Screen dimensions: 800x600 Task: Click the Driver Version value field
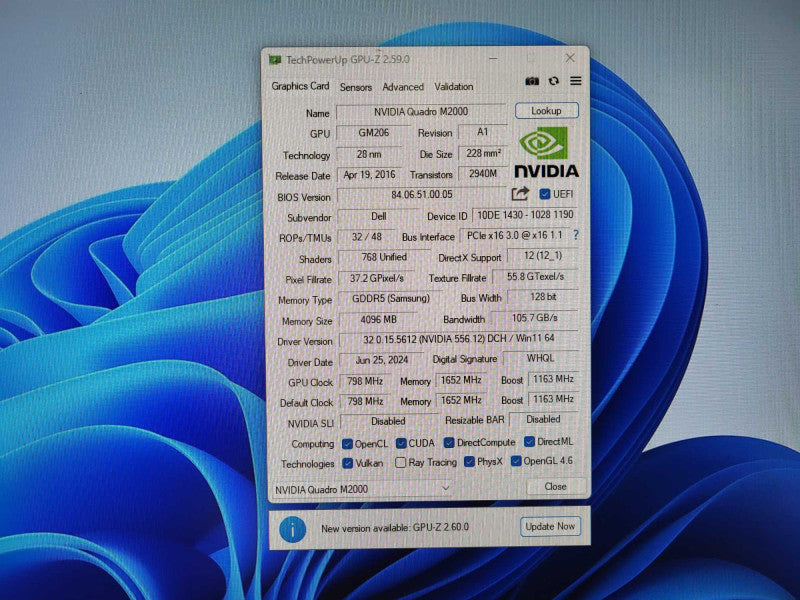pos(459,339)
